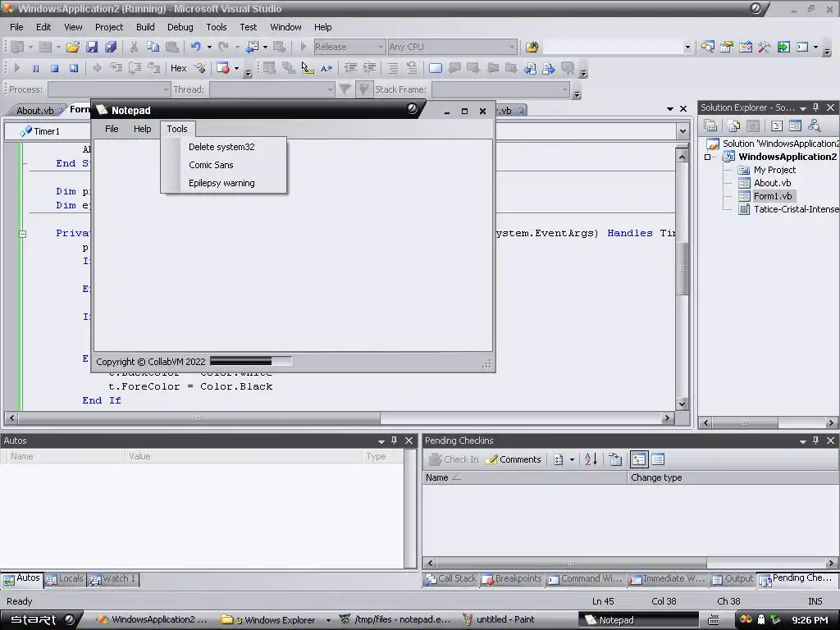Viewport: 840px width, 630px height.
Task: Open Properties window icon in top toolbar
Action: click(727, 47)
